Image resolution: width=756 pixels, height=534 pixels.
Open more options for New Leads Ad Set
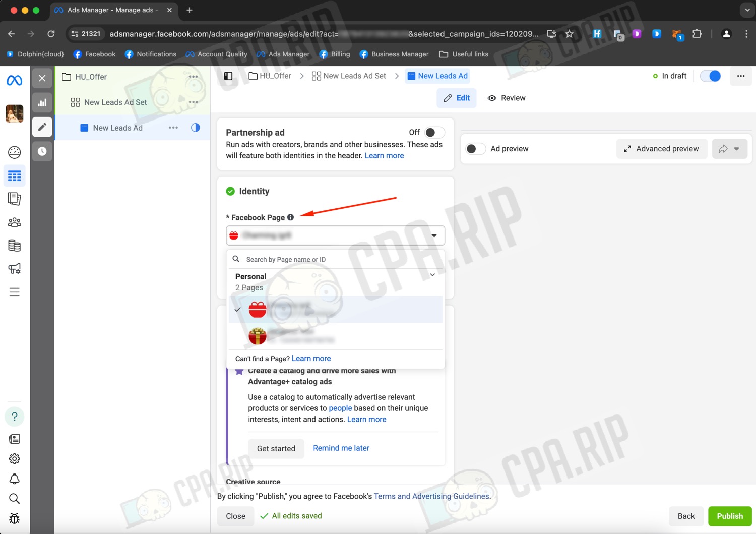coord(193,102)
